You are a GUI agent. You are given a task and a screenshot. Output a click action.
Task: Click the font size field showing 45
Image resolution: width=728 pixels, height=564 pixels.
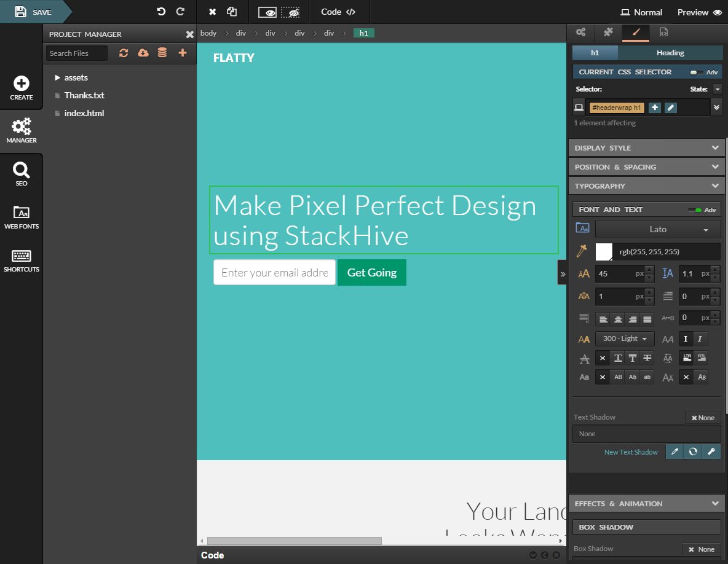point(619,273)
